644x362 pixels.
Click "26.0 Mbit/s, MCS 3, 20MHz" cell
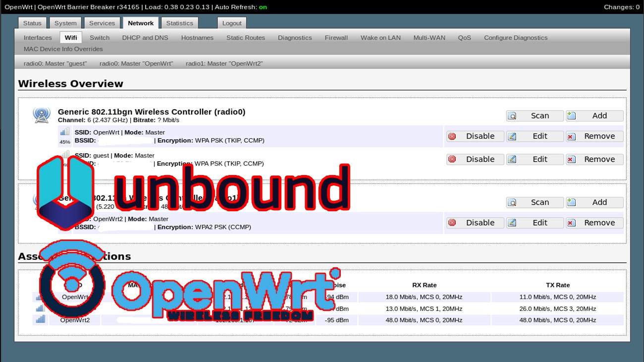557,308
